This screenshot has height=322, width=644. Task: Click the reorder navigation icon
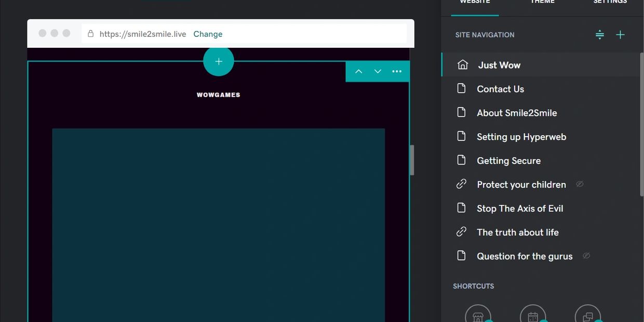(x=600, y=35)
